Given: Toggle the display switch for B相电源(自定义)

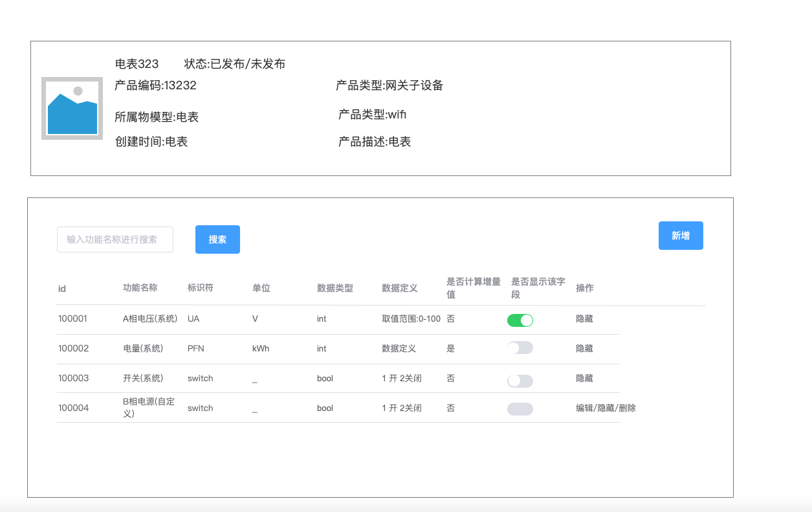Looking at the screenshot, I should click(520, 409).
